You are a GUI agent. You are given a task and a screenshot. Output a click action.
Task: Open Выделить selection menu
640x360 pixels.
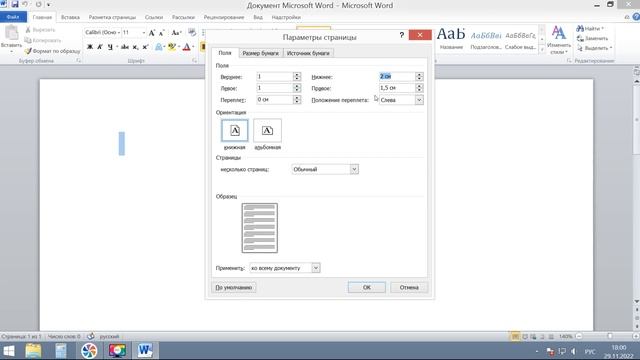[x=594, y=48]
